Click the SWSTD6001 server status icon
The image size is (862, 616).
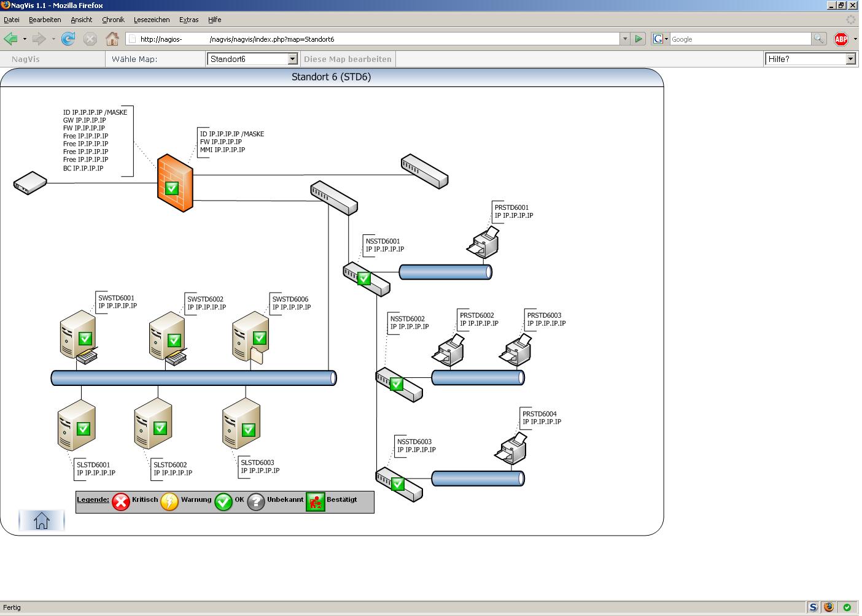coord(85,338)
